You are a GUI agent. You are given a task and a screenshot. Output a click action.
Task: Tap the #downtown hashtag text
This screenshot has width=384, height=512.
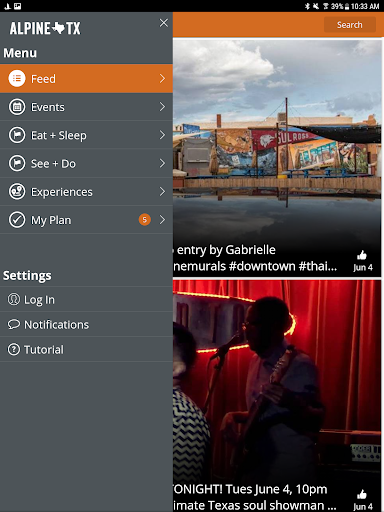pyautogui.click(x=262, y=266)
